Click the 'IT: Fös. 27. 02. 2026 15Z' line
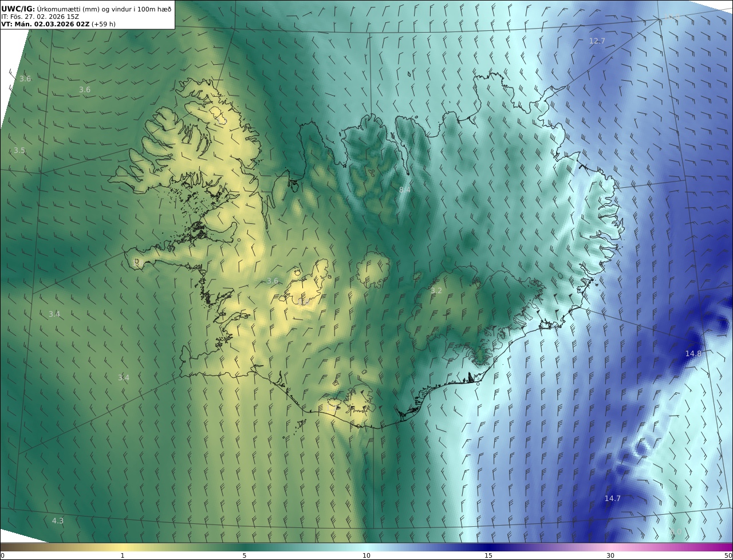The width and height of the screenshot is (733, 560). 40,17
